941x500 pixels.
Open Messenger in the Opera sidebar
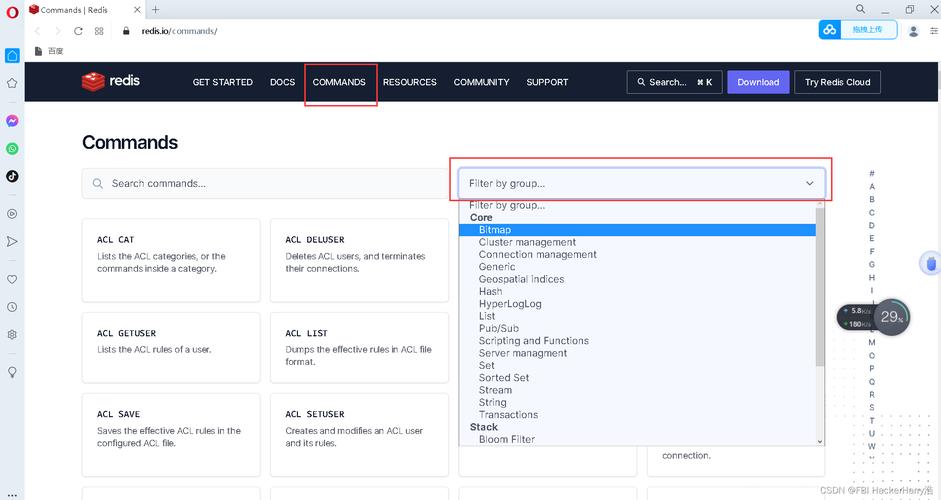12,121
